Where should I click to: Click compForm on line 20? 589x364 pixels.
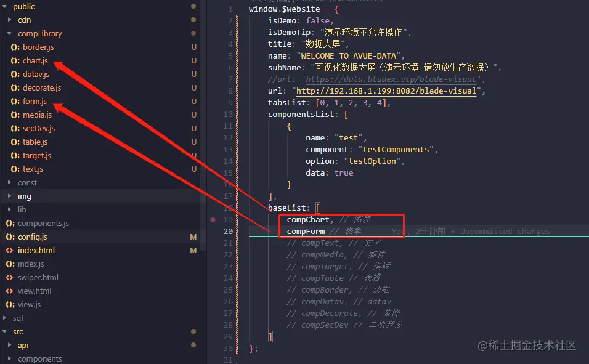[306, 232]
